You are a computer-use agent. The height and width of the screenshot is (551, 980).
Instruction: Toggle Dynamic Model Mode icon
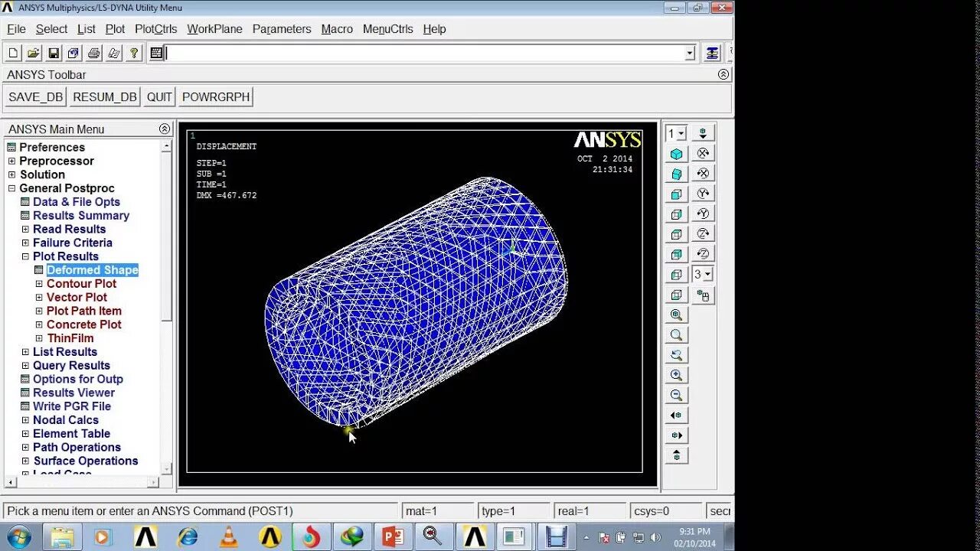(x=703, y=295)
